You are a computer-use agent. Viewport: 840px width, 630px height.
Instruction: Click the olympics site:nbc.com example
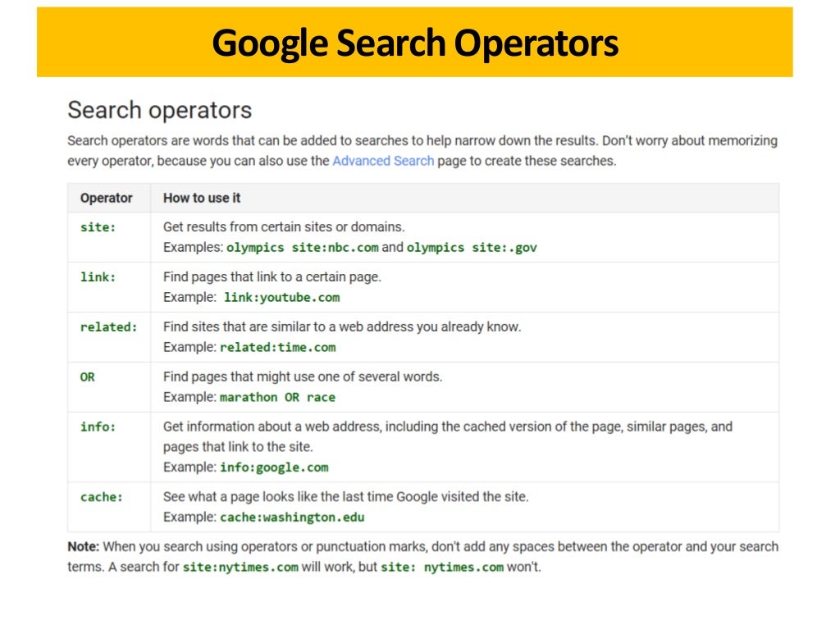coord(303,248)
